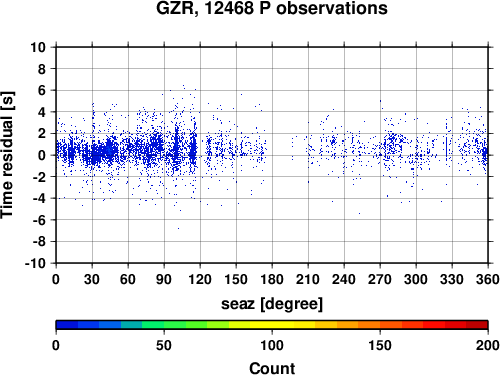The image size is (500, 375).
Task: Click the colorbar tick label 200
Action: [x=487, y=345]
